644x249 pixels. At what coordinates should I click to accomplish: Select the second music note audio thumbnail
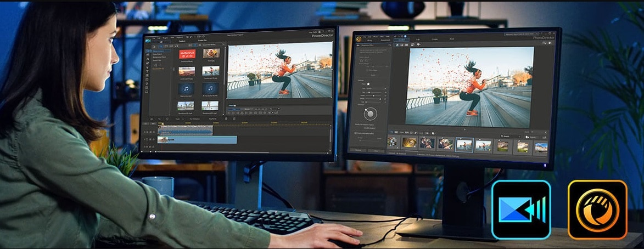(210, 88)
